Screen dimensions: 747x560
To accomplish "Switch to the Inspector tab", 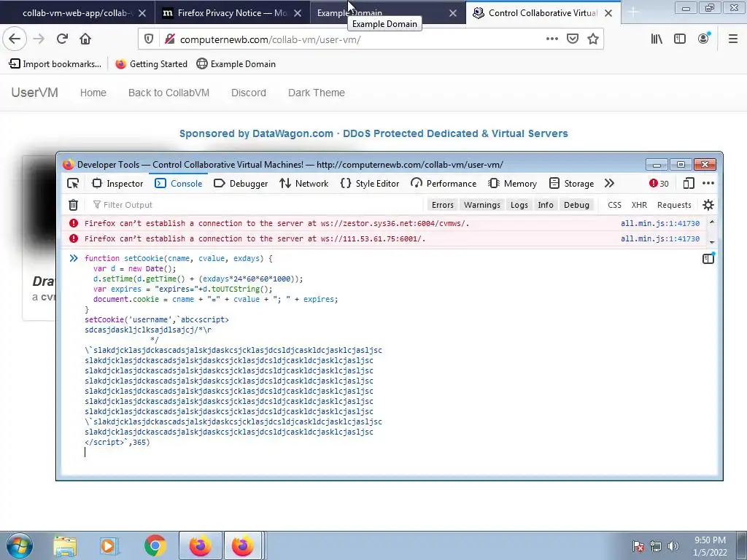I will (117, 183).
